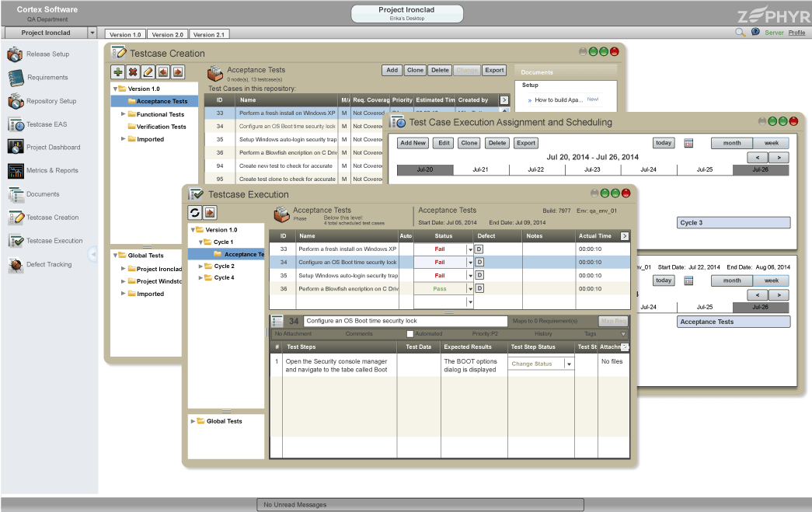Viewport: 812px width, 512px height.
Task: Switch to Version 2.0 tab
Action: 167,35
